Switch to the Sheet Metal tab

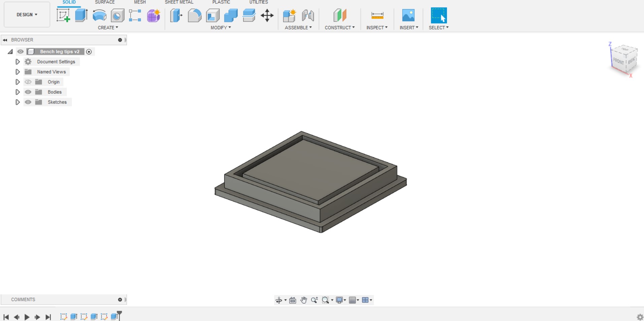click(x=179, y=2)
